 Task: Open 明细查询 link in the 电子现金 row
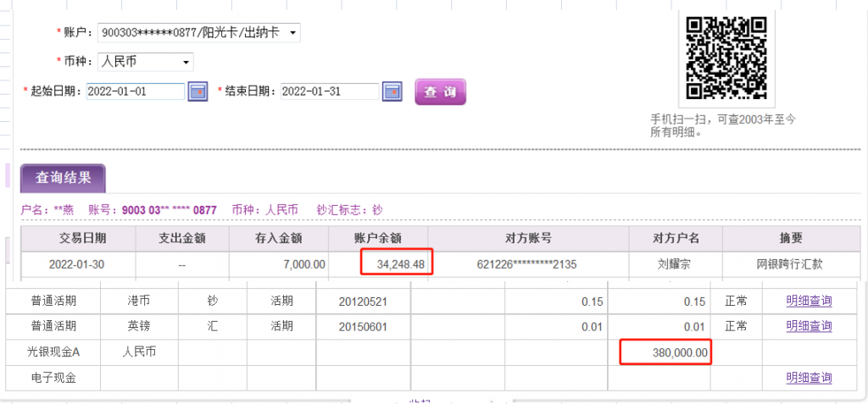coord(809,378)
